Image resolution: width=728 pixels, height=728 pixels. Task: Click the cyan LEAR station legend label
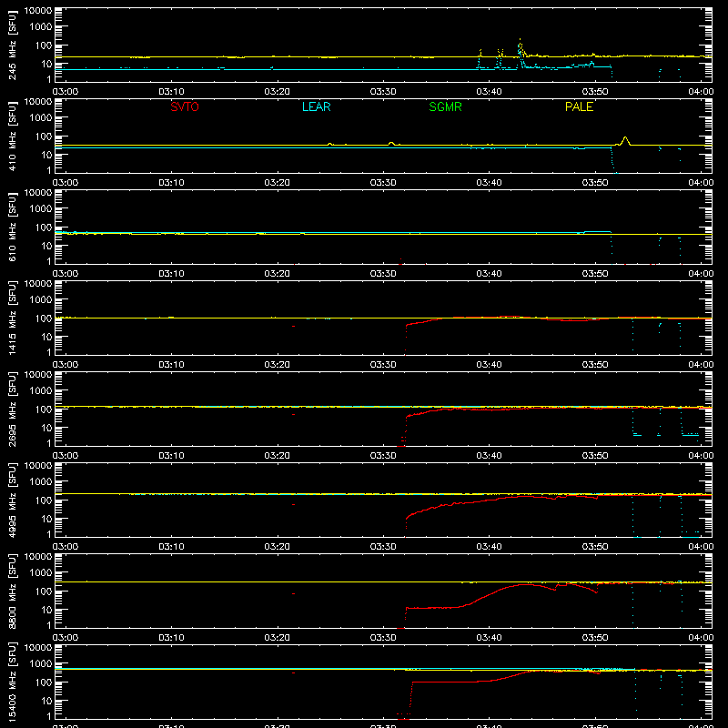point(316,106)
